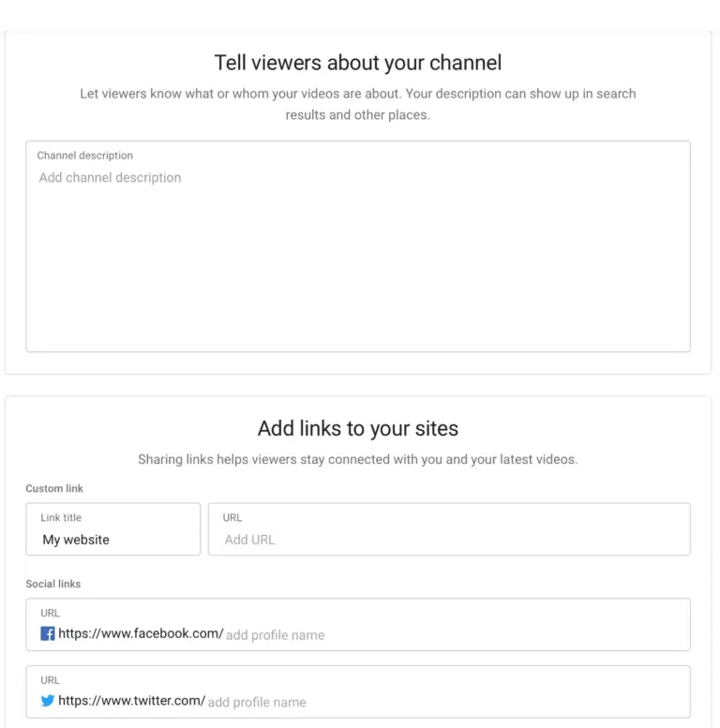Screen dimensions: 720x728
Task: Click Twitter's 'add profile name' placeholder
Action: (257, 702)
